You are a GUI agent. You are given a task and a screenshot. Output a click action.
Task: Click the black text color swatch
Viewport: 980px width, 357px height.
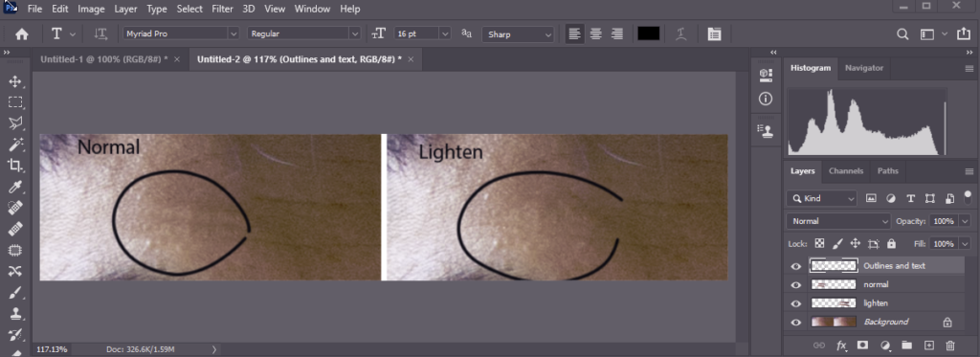(x=648, y=34)
